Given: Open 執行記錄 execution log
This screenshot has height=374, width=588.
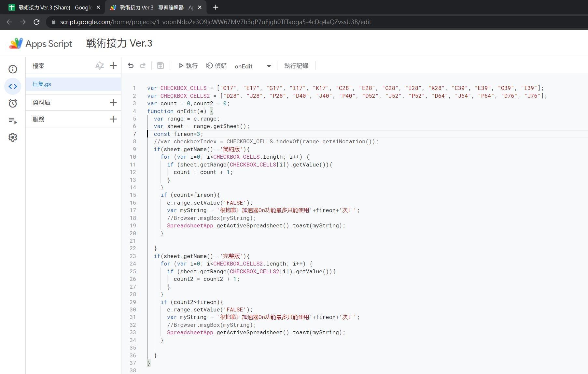Looking at the screenshot, I should [x=296, y=66].
